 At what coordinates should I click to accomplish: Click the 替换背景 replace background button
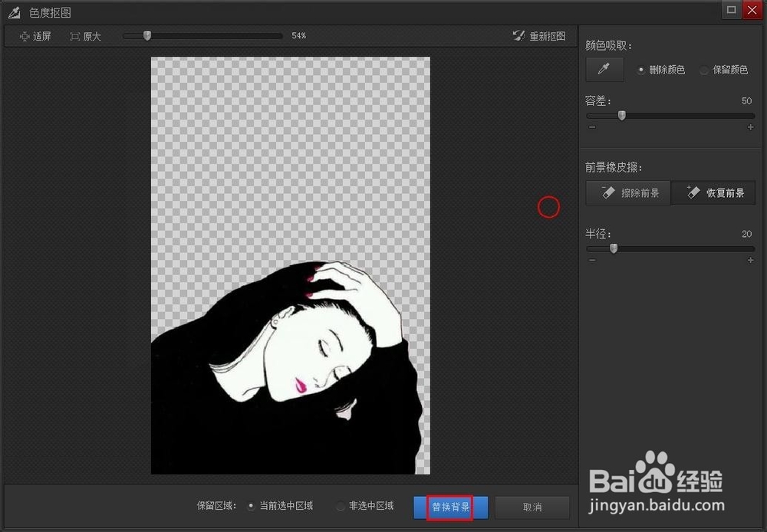click(x=450, y=507)
